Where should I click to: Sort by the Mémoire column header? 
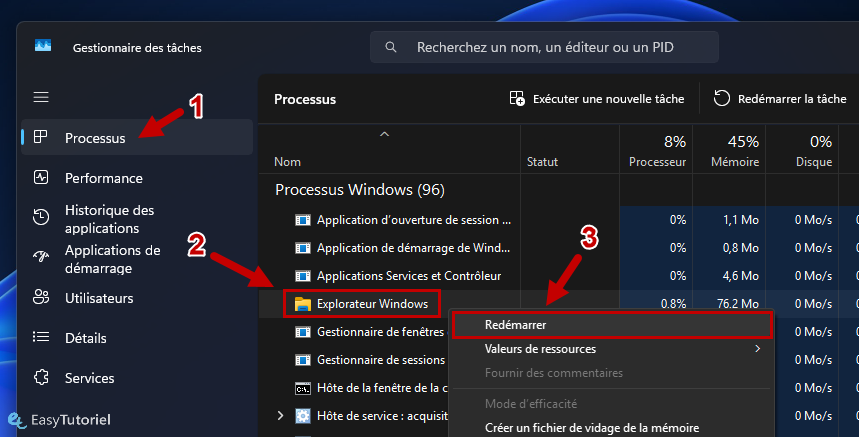click(729, 149)
